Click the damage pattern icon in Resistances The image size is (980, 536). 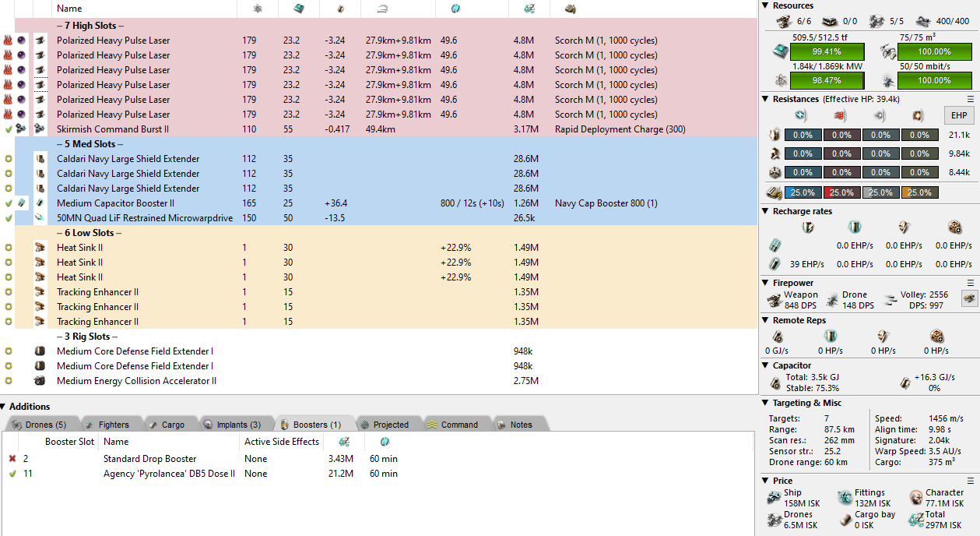tap(774, 192)
